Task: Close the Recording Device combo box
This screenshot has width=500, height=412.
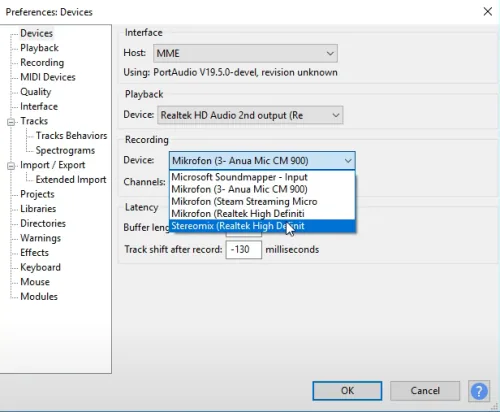Action: tap(262, 161)
